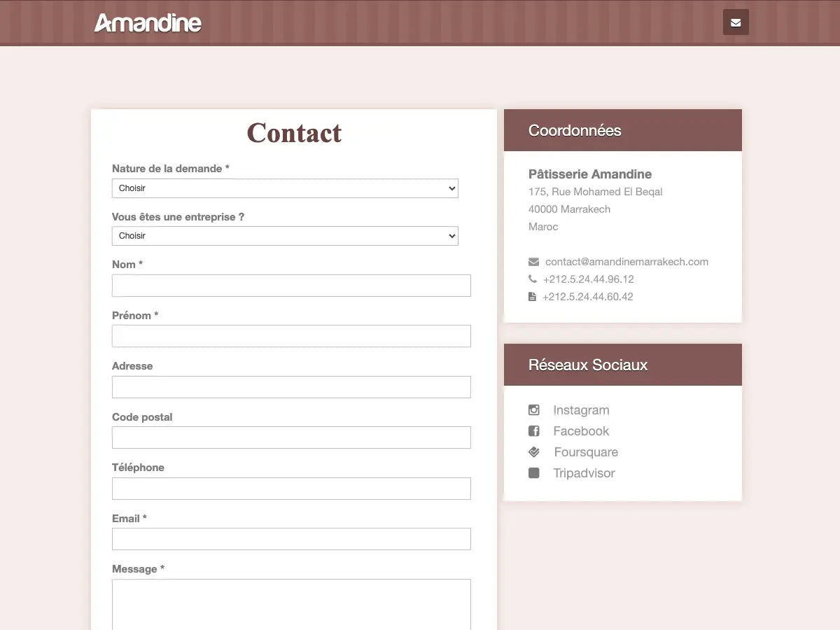Click the Vous êtes une entreprise ? label
This screenshot has height=630, width=840.
point(178,217)
